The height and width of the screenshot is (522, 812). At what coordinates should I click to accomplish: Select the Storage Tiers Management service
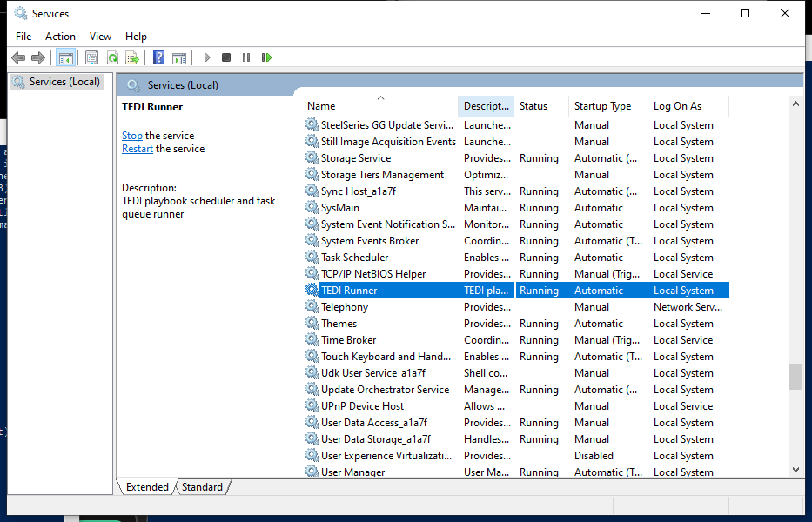(517, 175)
